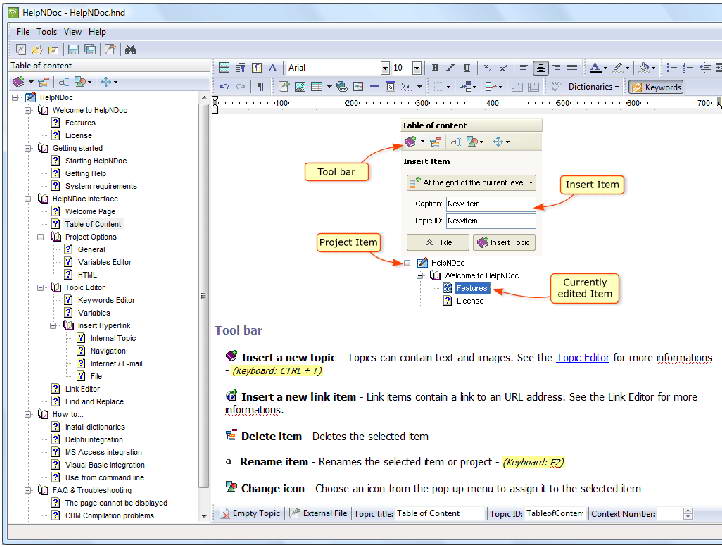Open the File menu
The width and height of the screenshot is (722, 547).
23,32
